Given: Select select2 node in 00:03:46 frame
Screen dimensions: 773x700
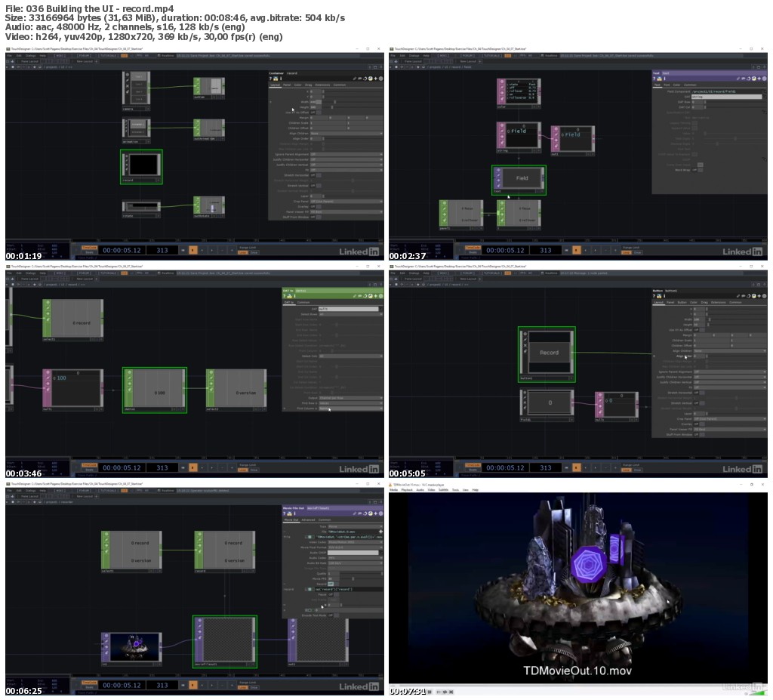Looking at the screenshot, I should [236, 390].
